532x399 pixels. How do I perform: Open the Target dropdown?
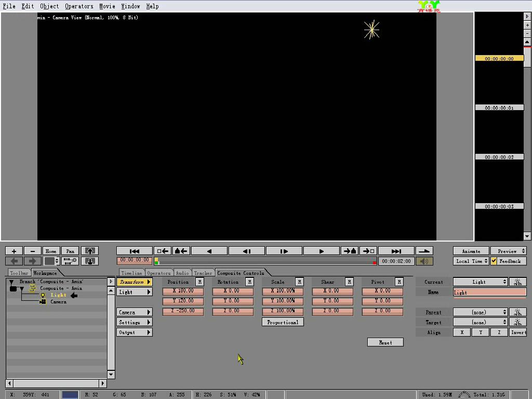pos(481,322)
